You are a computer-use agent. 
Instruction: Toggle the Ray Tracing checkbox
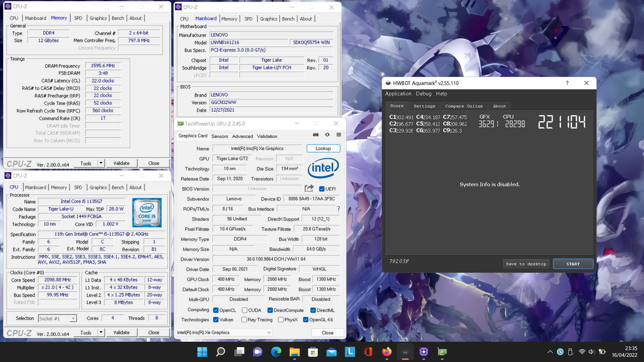pyautogui.click(x=244, y=320)
